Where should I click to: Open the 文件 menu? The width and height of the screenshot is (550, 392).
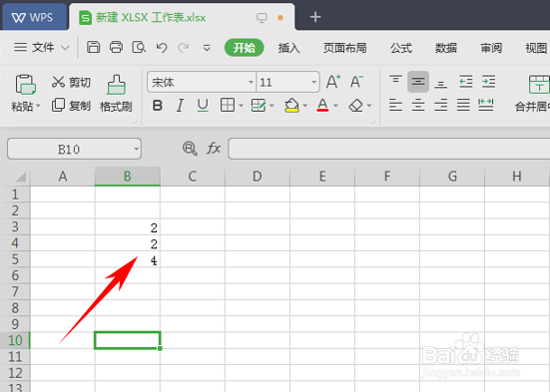[41, 47]
